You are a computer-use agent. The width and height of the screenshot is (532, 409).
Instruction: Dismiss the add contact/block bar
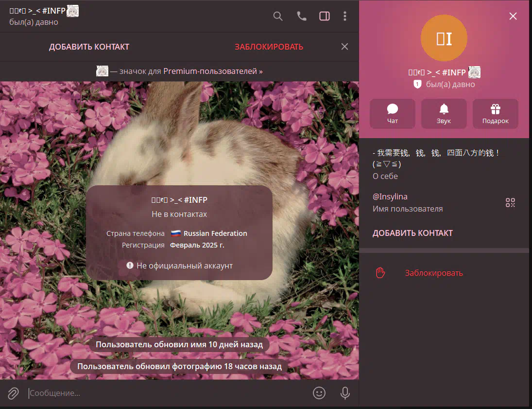point(344,47)
